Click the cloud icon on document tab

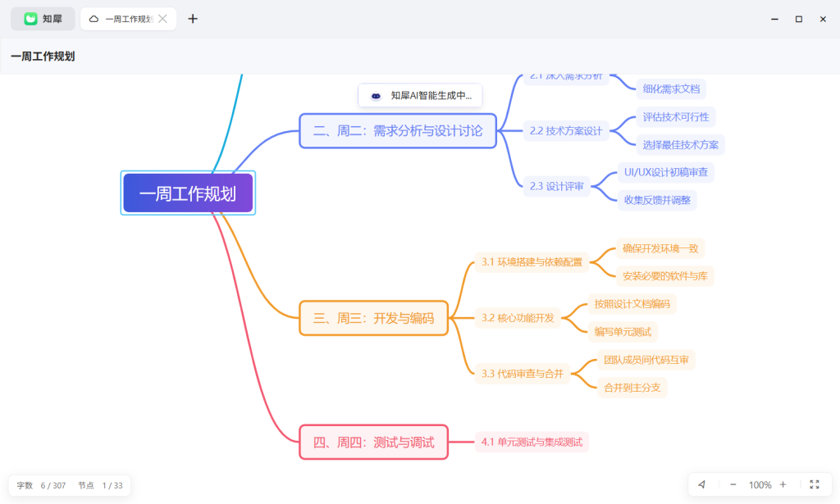pos(94,19)
